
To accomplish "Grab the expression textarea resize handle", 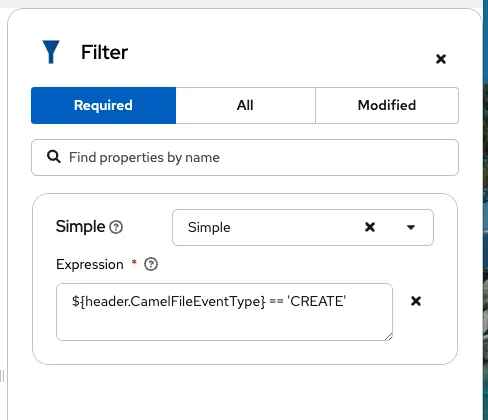I will pyautogui.click(x=389, y=337).
